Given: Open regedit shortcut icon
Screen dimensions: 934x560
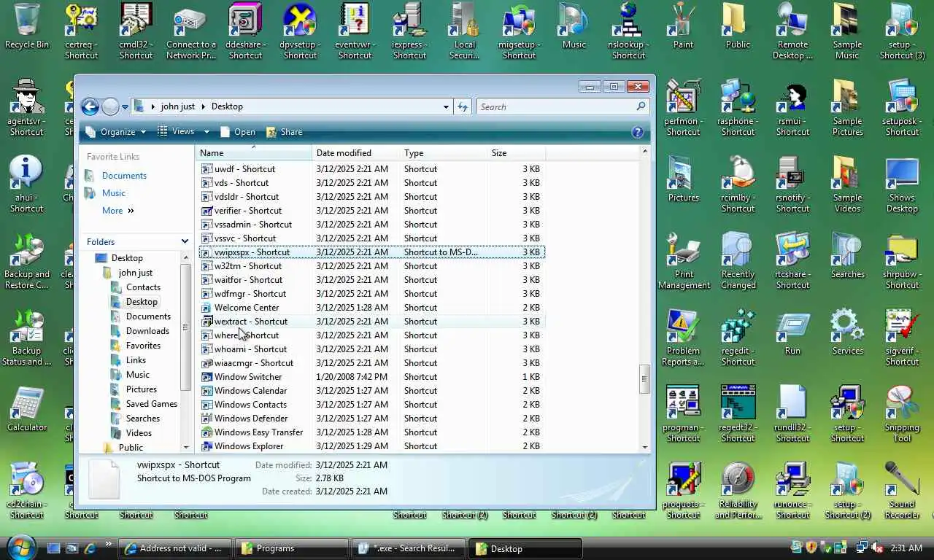Looking at the screenshot, I should tap(738, 338).
